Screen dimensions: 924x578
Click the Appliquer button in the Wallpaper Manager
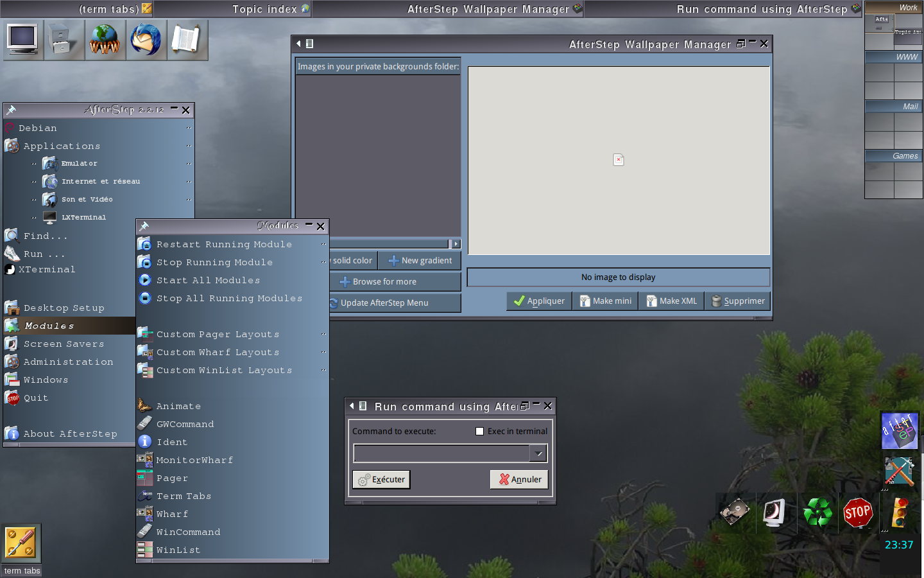point(538,301)
